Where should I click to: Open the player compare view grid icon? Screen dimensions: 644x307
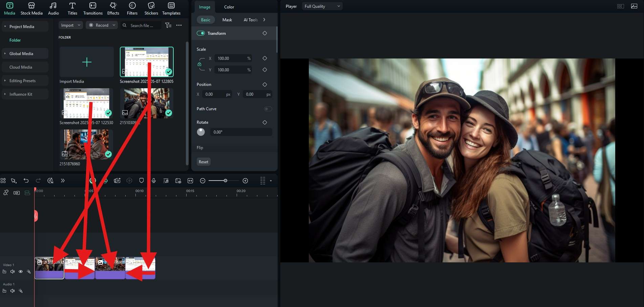[x=621, y=6]
